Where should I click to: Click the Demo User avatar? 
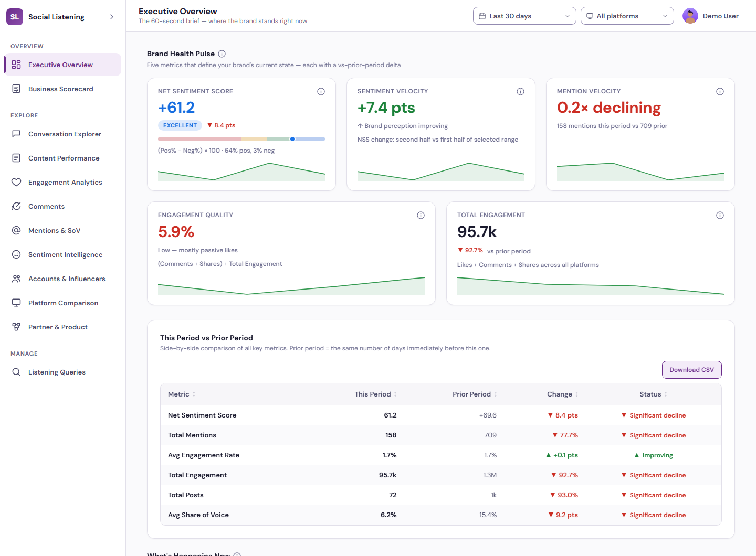[690, 16]
